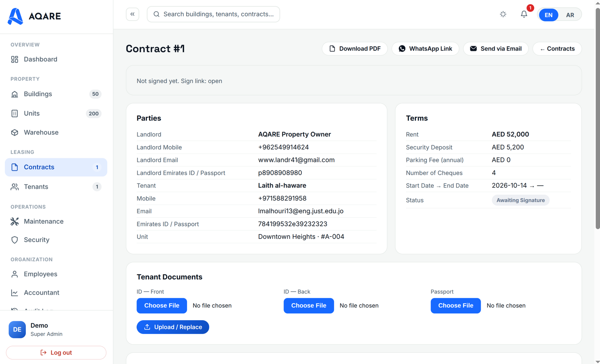Click the search magnifier icon
600x364 pixels.
click(x=156, y=14)
